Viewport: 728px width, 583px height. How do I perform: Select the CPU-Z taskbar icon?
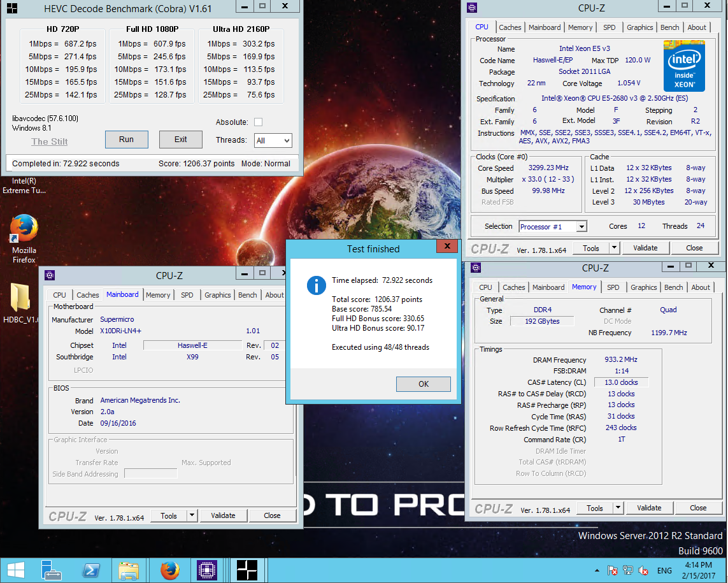(206, 570)
